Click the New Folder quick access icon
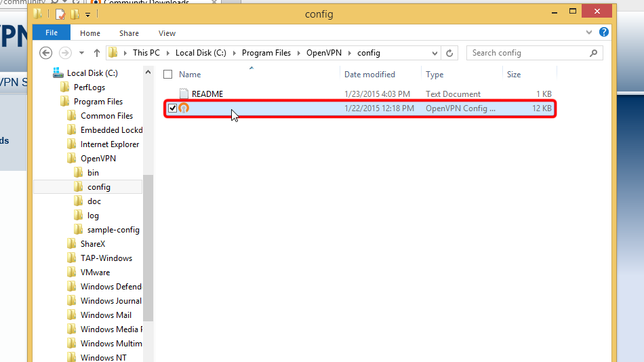This screenshot has height=362, width=644. point(75,14)
